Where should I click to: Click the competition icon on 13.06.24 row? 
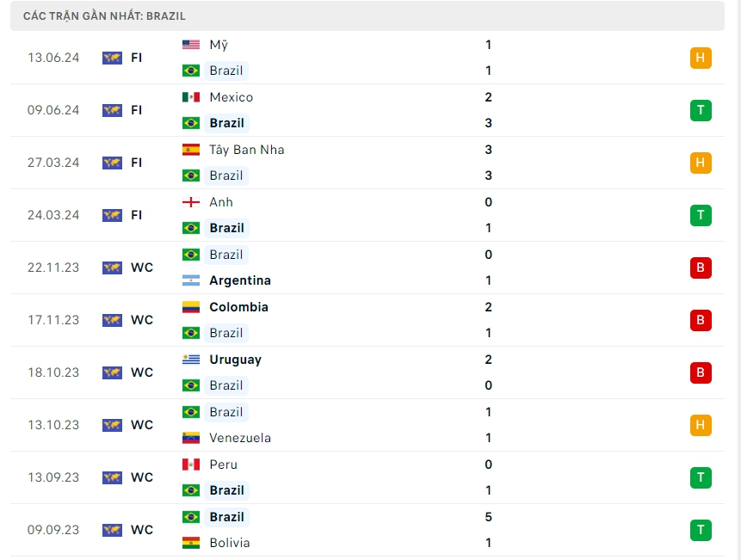[112, 58]
